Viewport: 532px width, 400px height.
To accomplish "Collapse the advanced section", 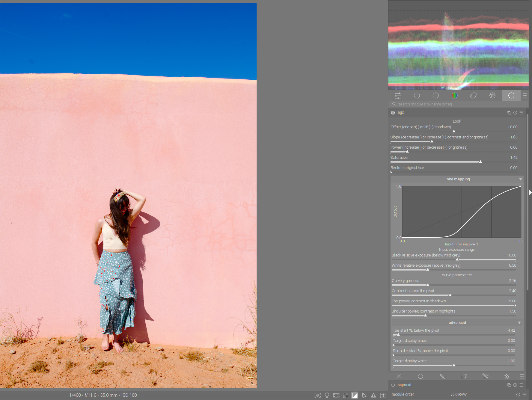I will point(519,323).
